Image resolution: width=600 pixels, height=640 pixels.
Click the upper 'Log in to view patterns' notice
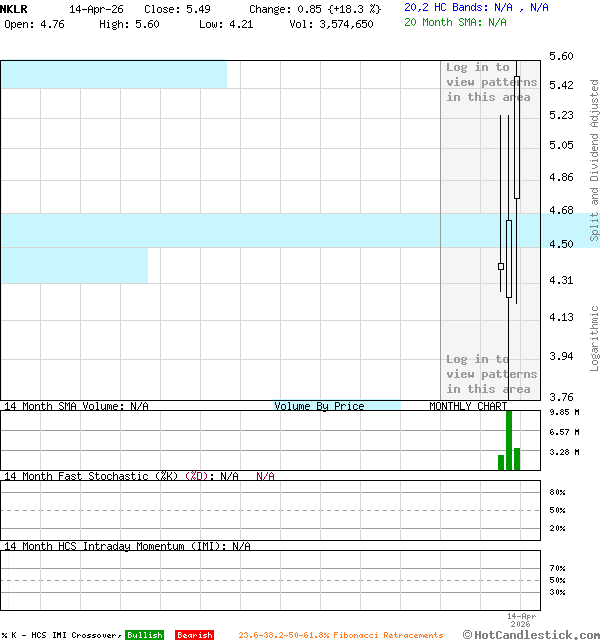[x=489, y=82]
